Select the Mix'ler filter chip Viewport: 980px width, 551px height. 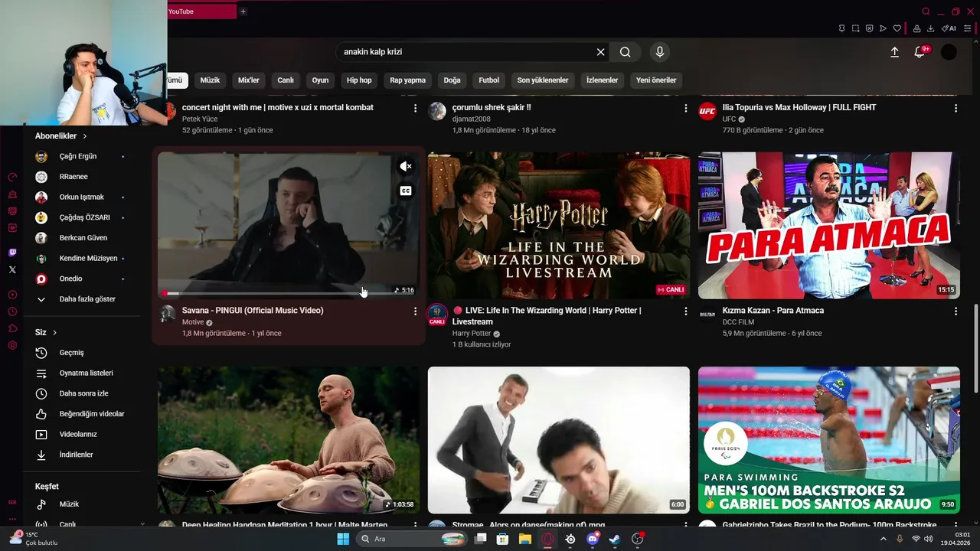tap(249, 80)
